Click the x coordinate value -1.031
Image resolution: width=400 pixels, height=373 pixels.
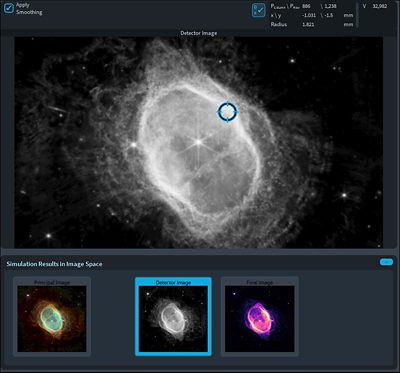(x=308, y=15)
